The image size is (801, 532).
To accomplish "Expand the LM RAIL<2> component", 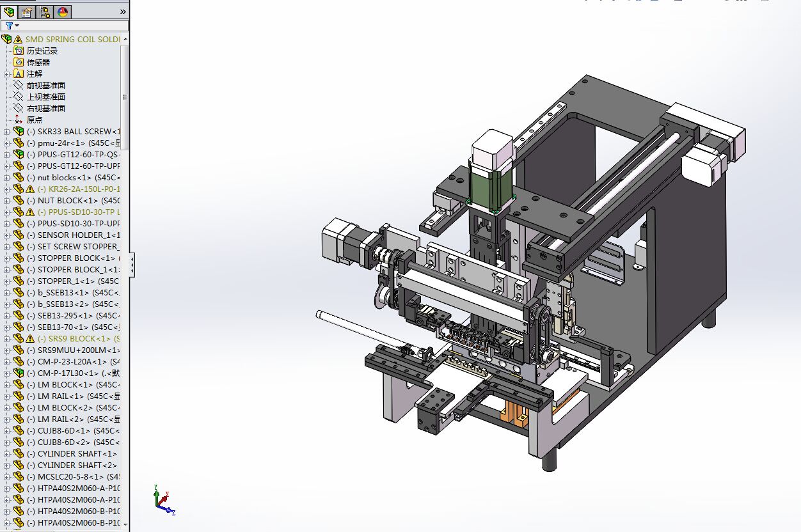I will [7, 419].
